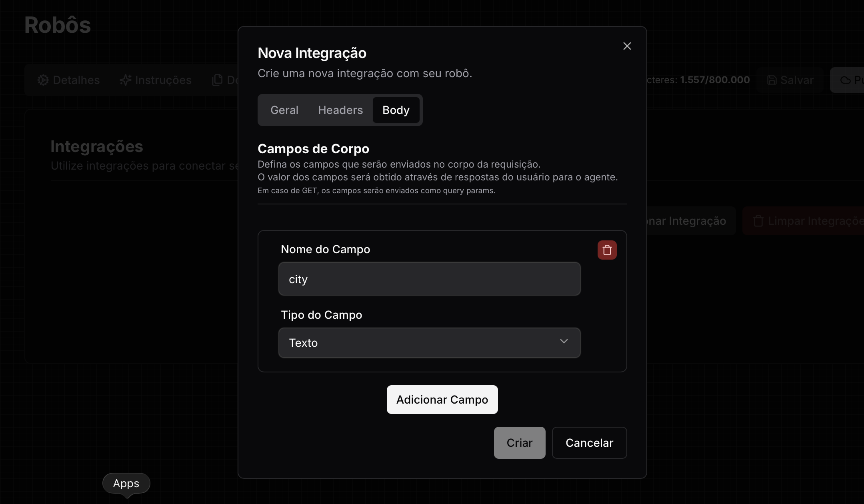The height and width of the screenshot is (504, 864).
Task: Click the Cancelar button
Action: coord(589,443)
